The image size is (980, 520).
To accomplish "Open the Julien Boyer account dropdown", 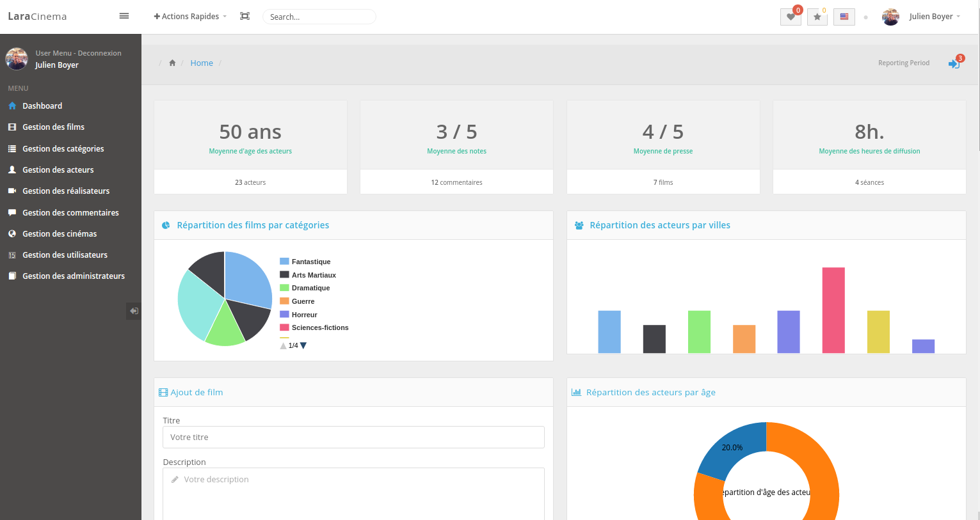I will coord(935,17).
